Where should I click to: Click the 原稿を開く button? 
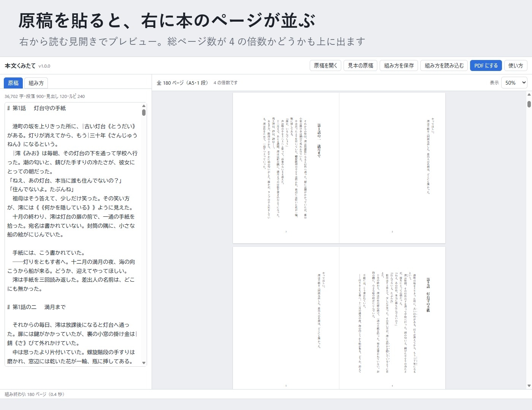click(x=326, y=66)
